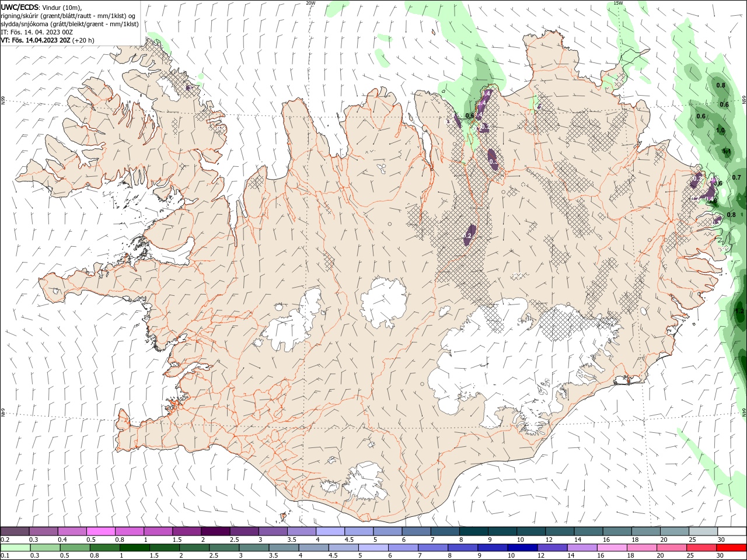Click the UWC/ECDS title text
This screenshot has height=560, width=747.
tap(20, 7)
